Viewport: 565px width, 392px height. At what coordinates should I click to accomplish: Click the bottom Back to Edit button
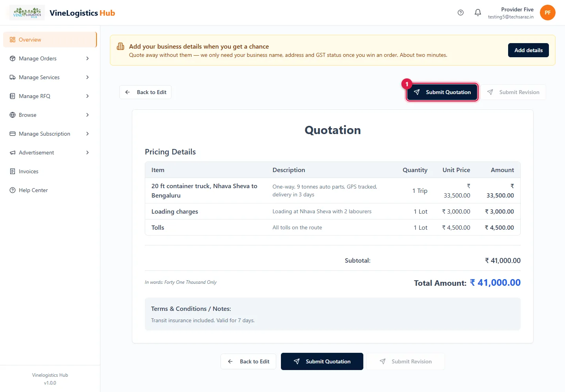coord(248,361)
